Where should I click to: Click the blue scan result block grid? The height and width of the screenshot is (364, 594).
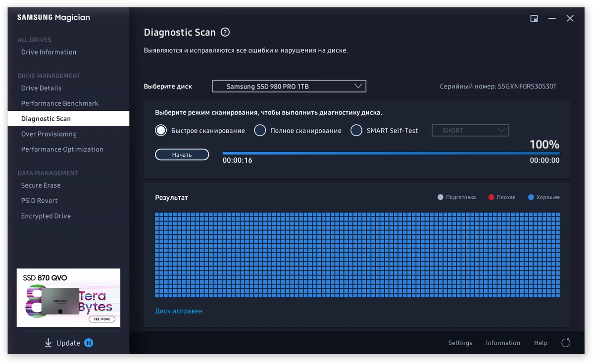pyautogui.click(x=357, y=255)
